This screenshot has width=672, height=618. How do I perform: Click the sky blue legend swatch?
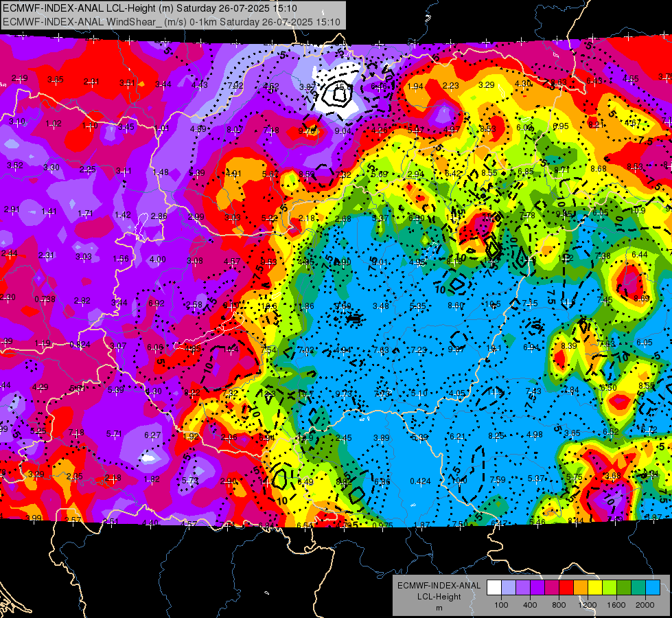652,588
